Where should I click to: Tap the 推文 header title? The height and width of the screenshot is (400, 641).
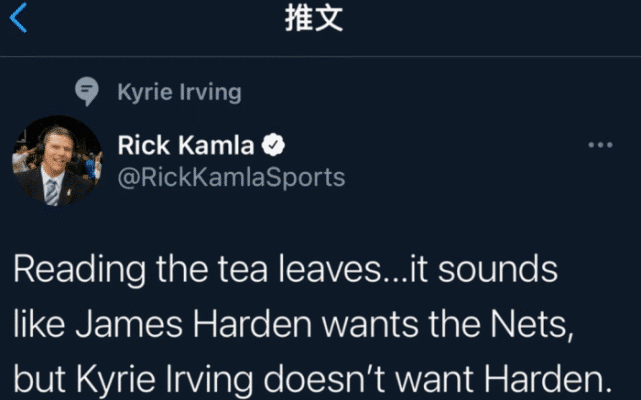314,18
